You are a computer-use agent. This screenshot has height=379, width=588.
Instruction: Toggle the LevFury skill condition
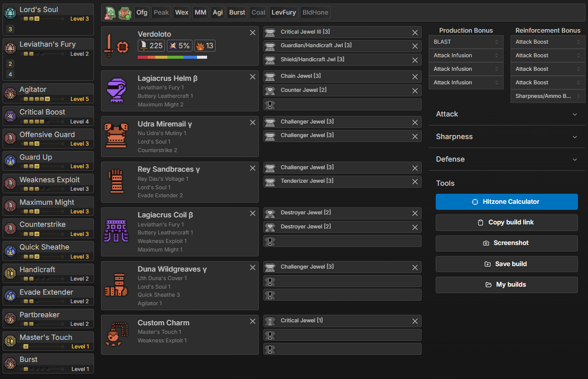tap(283, 13)
